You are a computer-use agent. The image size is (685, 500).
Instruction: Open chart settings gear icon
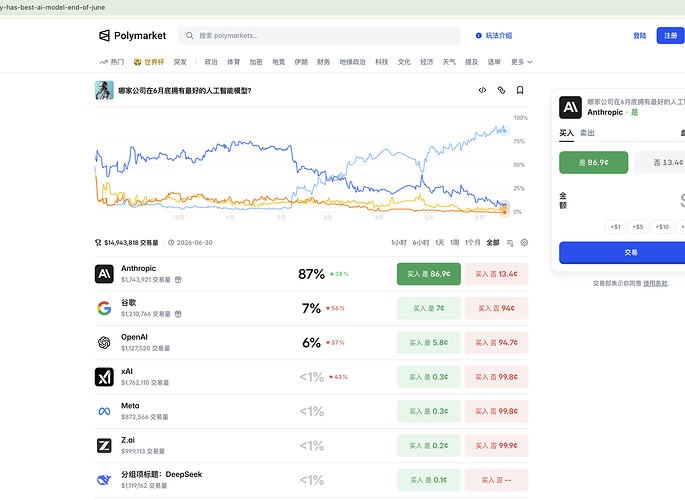click(x=524, y=242)
